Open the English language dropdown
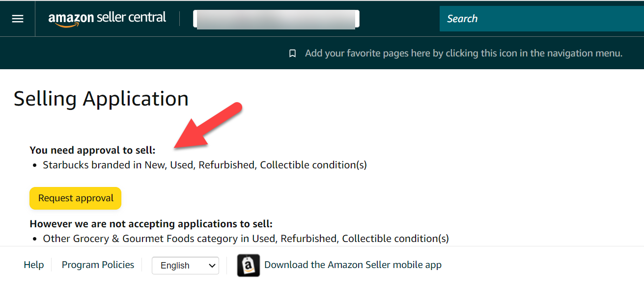This screenshot has width=644, height=296. (185, 265)
